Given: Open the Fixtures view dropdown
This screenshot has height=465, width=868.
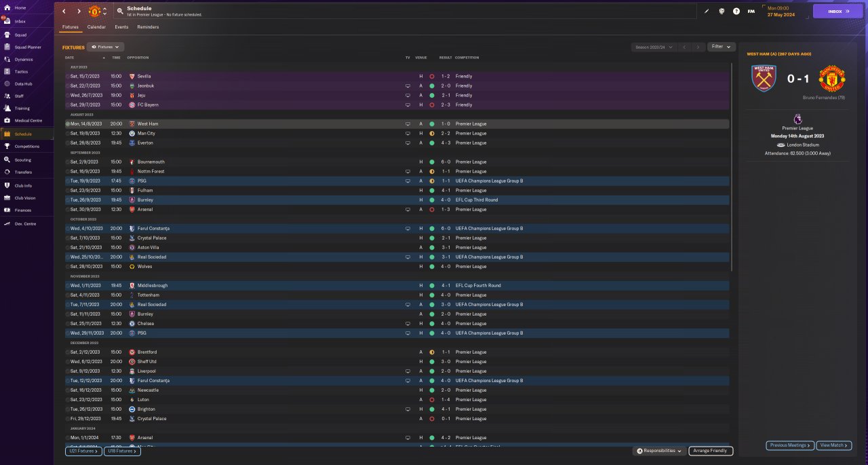Looking at the screenshot, I should (105, 47).
